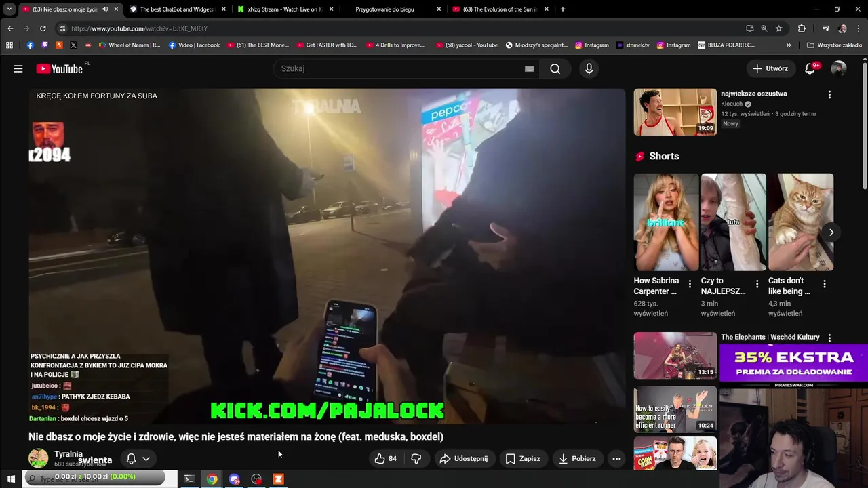Click the address bar URL
This screenshot has height=488, width=868.
coord(139,28)
